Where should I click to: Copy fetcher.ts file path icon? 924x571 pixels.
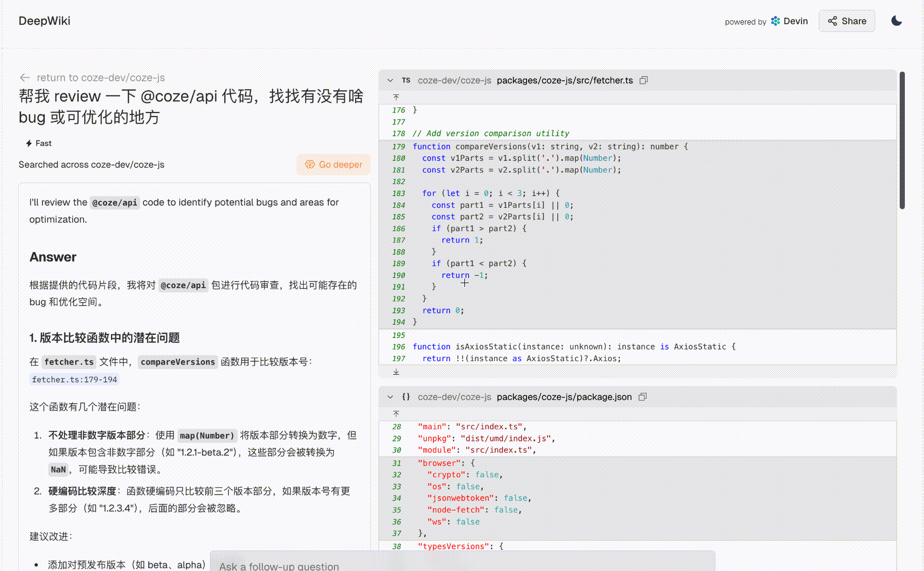[644, 80]
